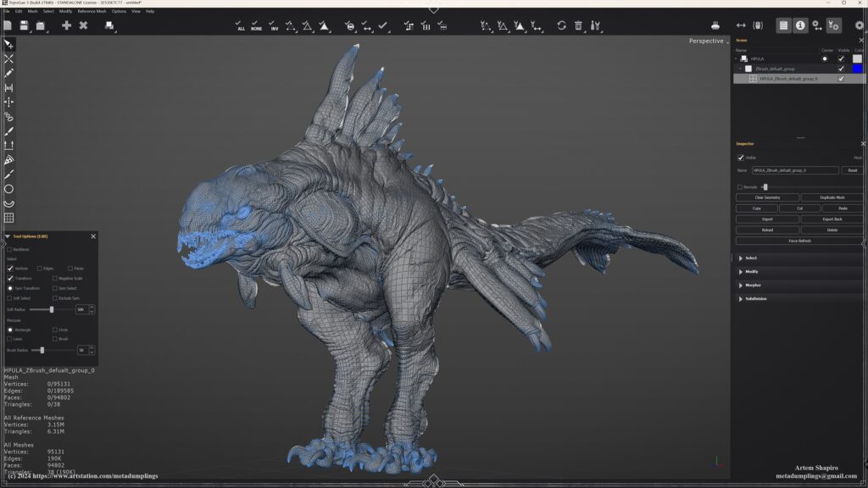This screenshot has height=488, width=868.
Task: Click the invert selection INV icon
Action: [274, 26]
